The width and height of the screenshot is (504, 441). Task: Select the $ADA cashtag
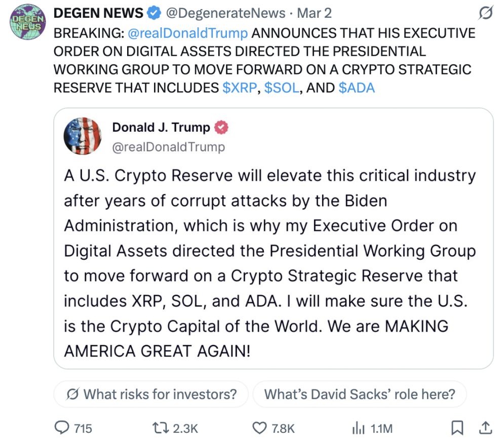point(357,88)
